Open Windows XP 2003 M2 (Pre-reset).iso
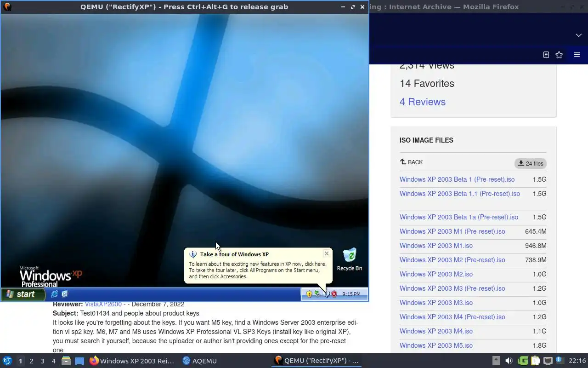 pos(452,260)
